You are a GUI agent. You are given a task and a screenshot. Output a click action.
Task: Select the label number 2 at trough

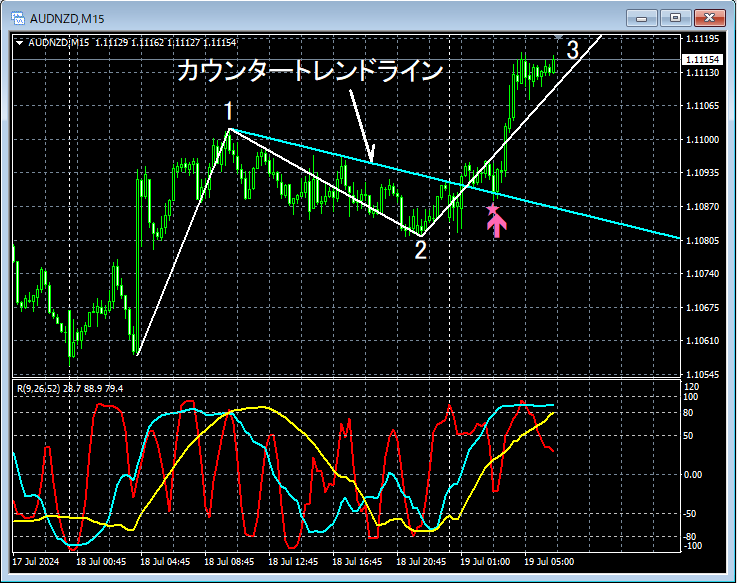[420, 250]
